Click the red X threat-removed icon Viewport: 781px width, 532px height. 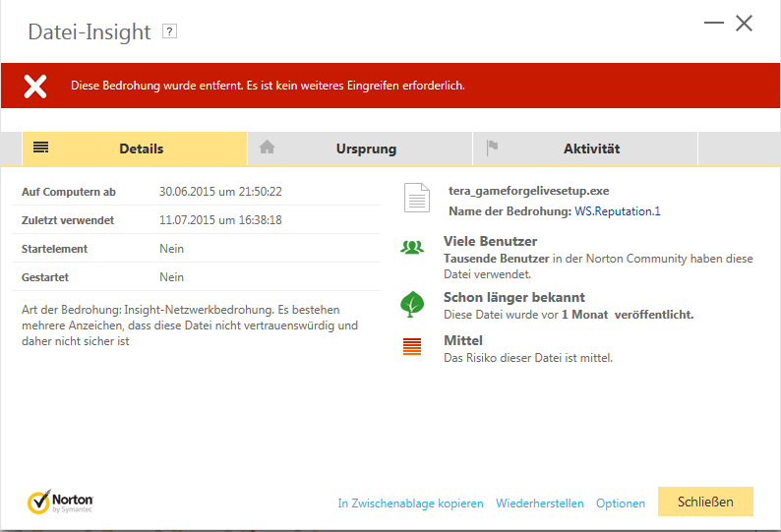(x=35, y=87)
